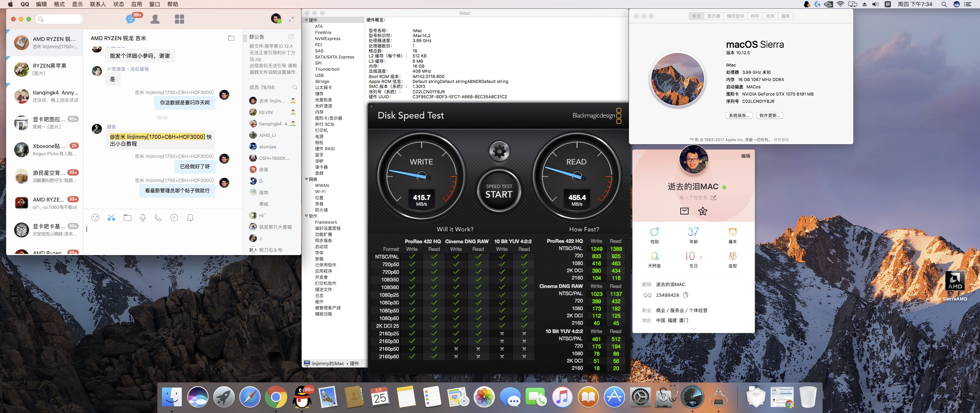This screenshot has height=413, width=980.
Task: Open the QQ messages tab icon
Action: tap(131, 19)
